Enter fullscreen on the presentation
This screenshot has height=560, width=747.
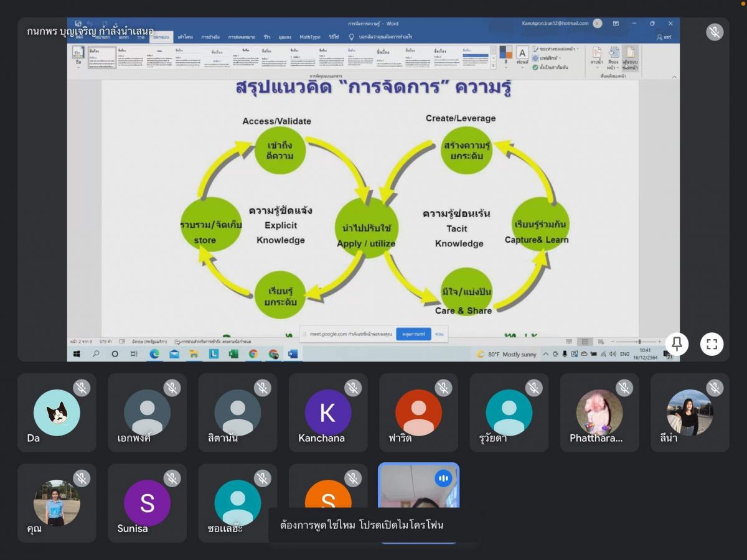[x=712, y=343]
